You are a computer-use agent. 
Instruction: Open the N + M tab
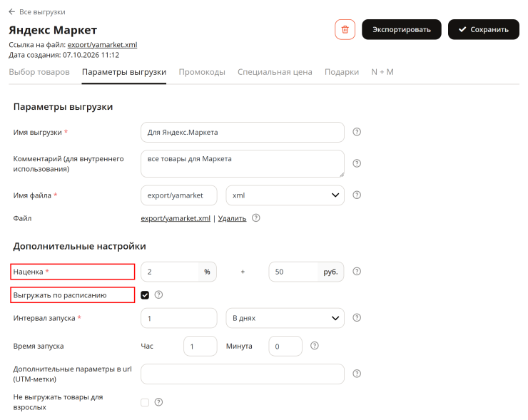tap(382, 72)
